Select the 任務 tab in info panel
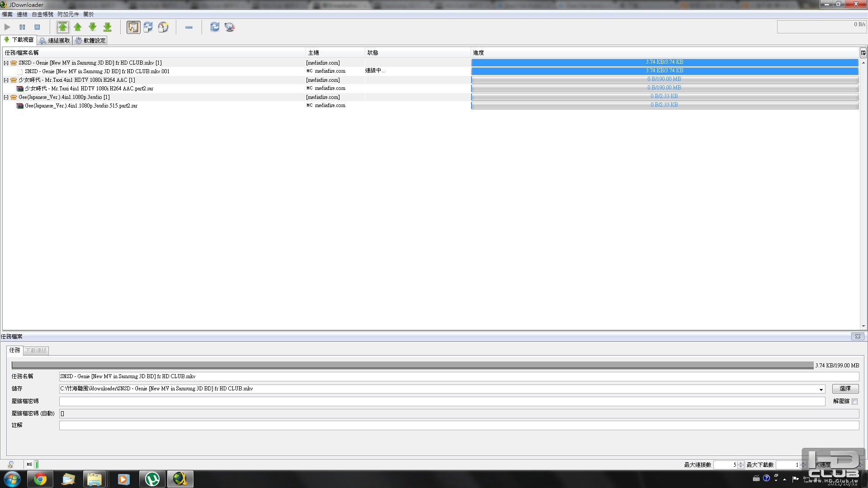This screenshot has width=868, height=488. point(14,350)
